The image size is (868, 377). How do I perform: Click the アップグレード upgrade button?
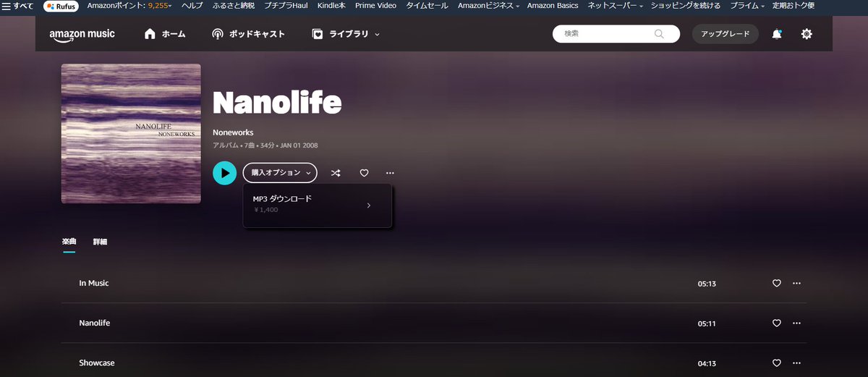tap(726, 34)
